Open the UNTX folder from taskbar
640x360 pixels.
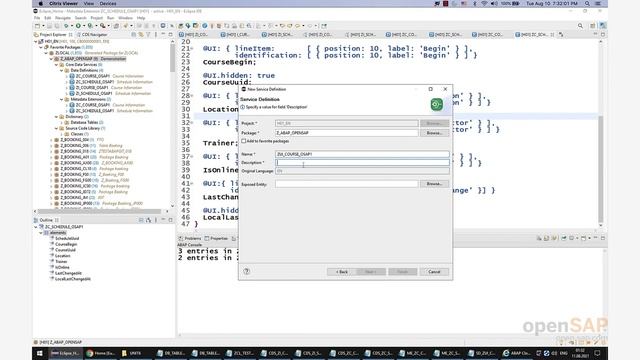[133, 353]
